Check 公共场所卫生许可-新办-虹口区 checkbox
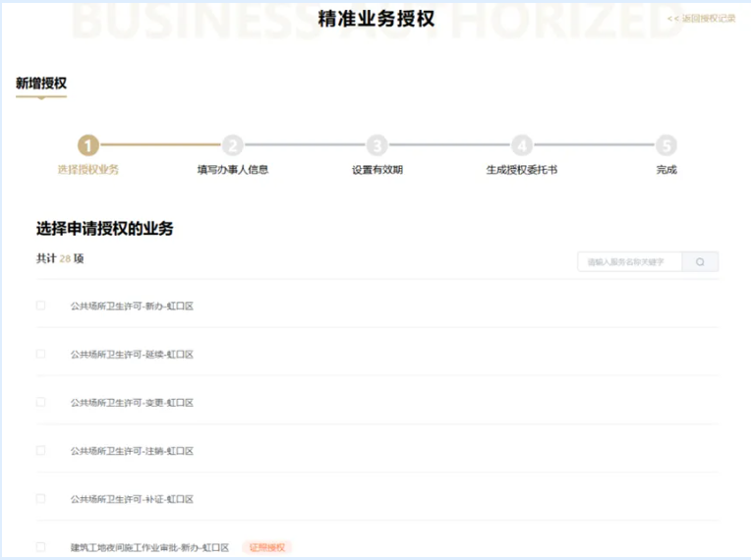 (41, 306)
